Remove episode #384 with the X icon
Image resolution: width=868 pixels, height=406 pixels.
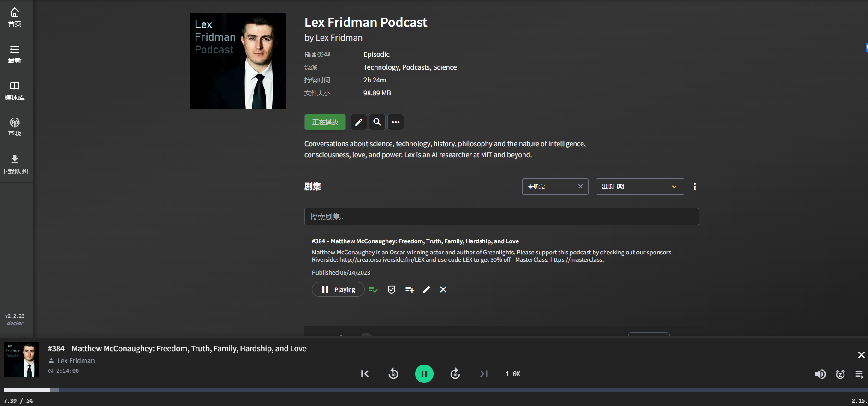[x=443, y=289]
